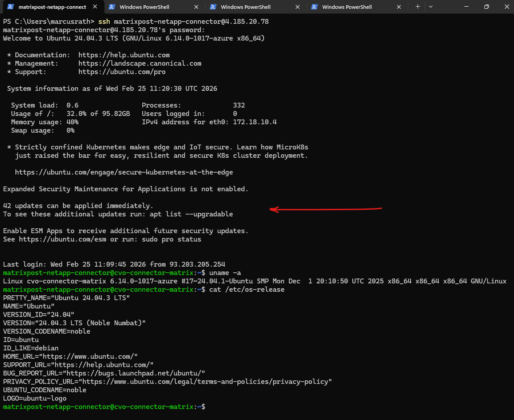Open the secure-kubernetes-at-the-edge URL
Image resolution: width=514 pixels, height=420 pixels.
pos(124,172)
